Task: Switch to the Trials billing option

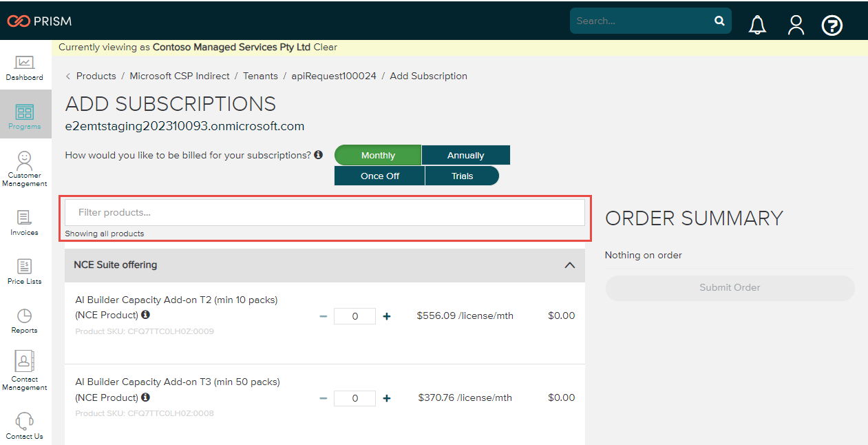Action: (x=462, y=176)
